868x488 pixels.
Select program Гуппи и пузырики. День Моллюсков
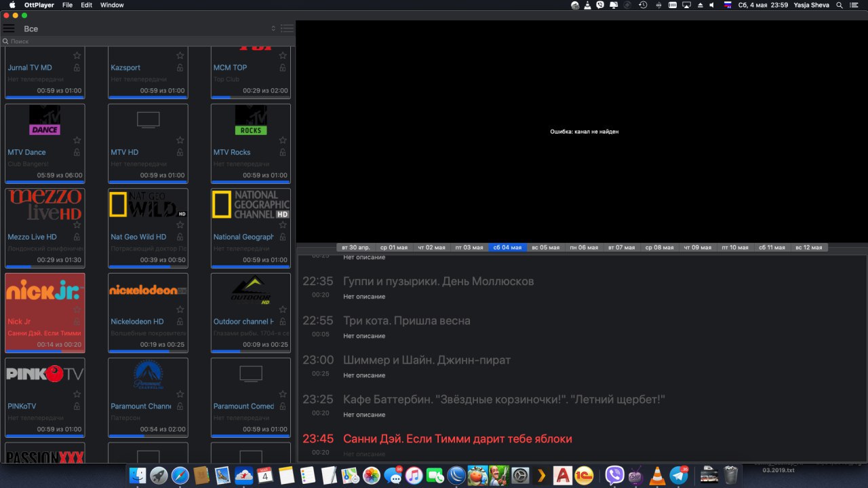click(439, 281)
